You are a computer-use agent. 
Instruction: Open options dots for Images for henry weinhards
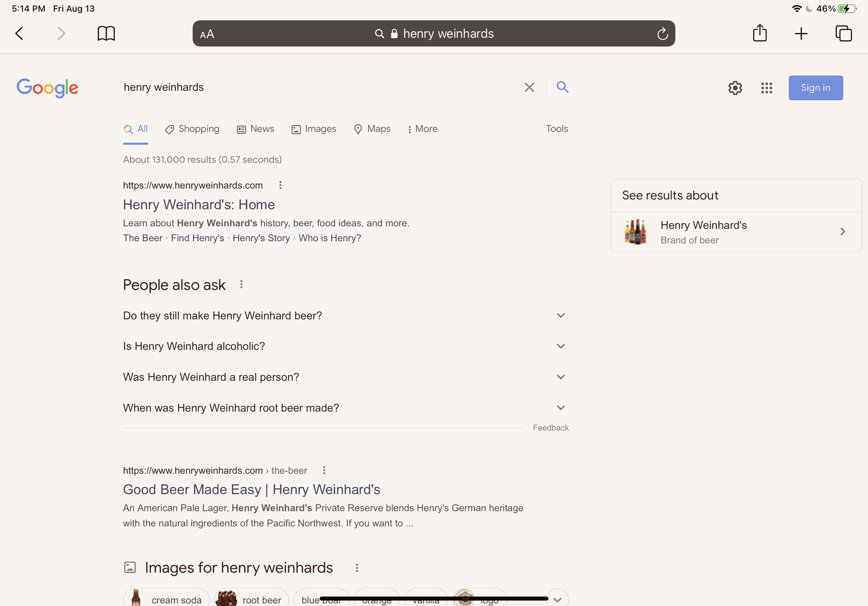357,567
